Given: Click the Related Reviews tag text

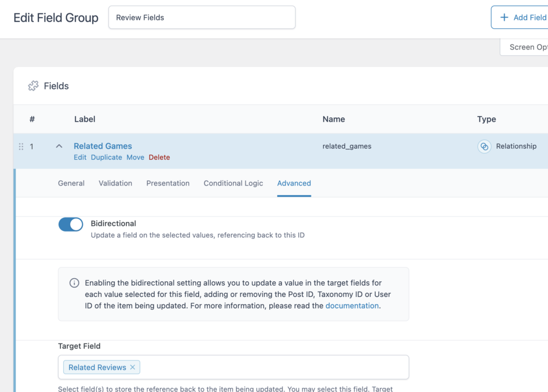Looking at the screenshot, I should click(97, 367).
